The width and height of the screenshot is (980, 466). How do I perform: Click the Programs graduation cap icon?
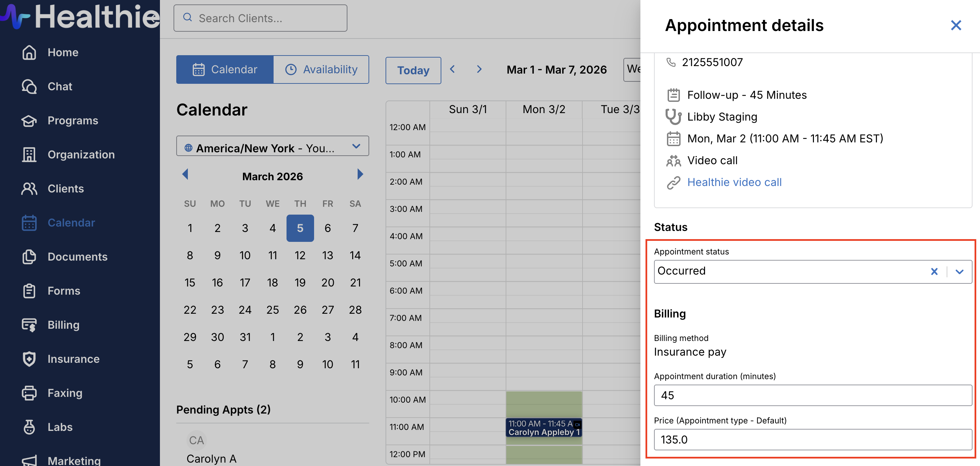click(x=29, y=121)
